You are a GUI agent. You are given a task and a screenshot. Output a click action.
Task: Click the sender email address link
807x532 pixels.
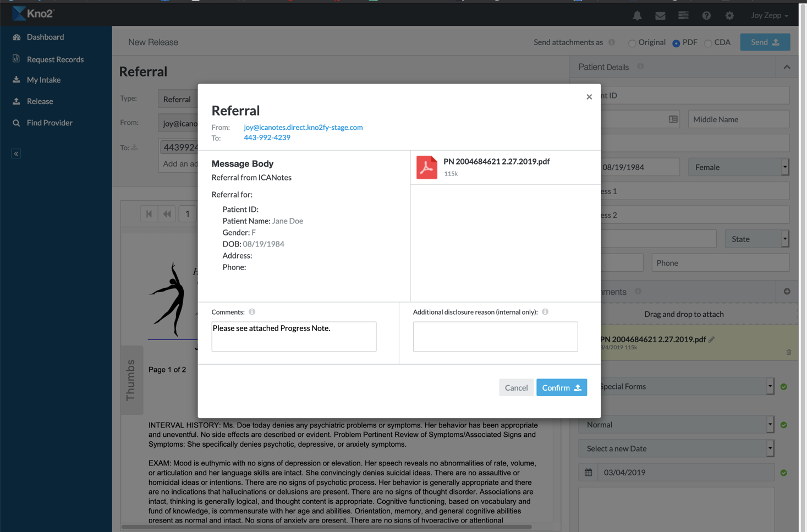[x=303, y=127]
